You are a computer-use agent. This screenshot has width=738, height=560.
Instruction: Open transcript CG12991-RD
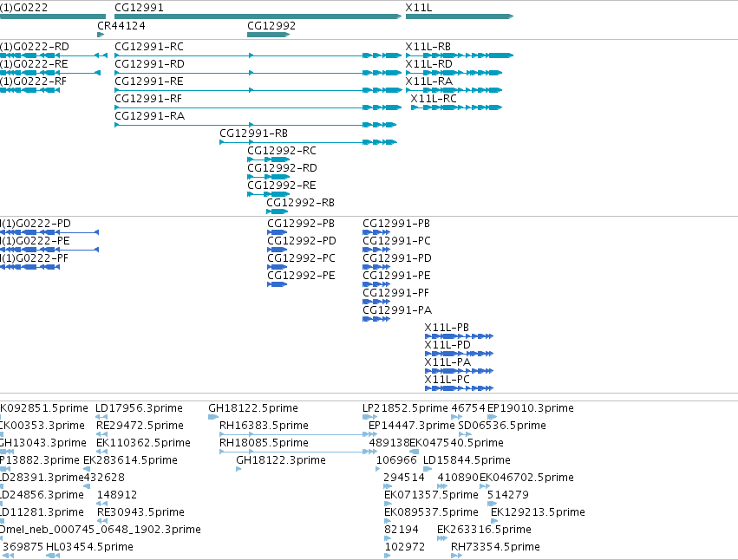point(150,64)
